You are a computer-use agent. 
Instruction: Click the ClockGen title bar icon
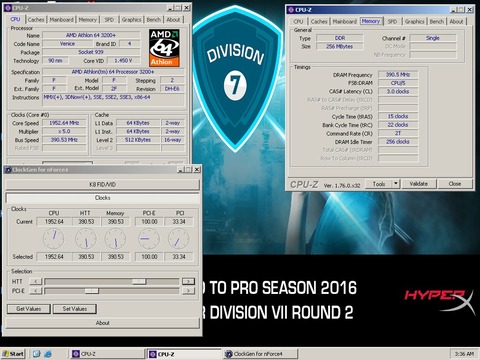8,170
